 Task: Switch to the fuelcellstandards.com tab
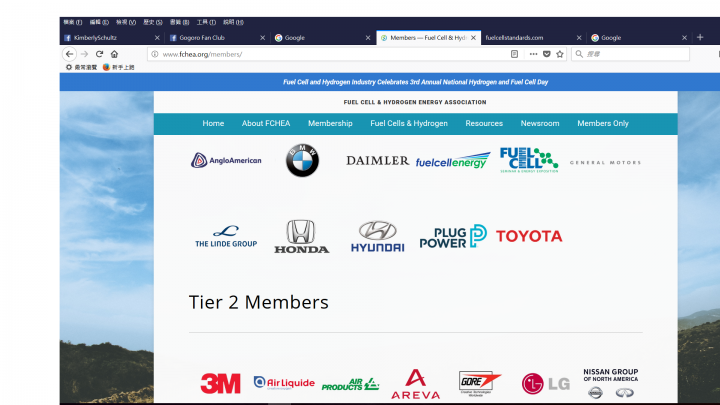point(534,38)
